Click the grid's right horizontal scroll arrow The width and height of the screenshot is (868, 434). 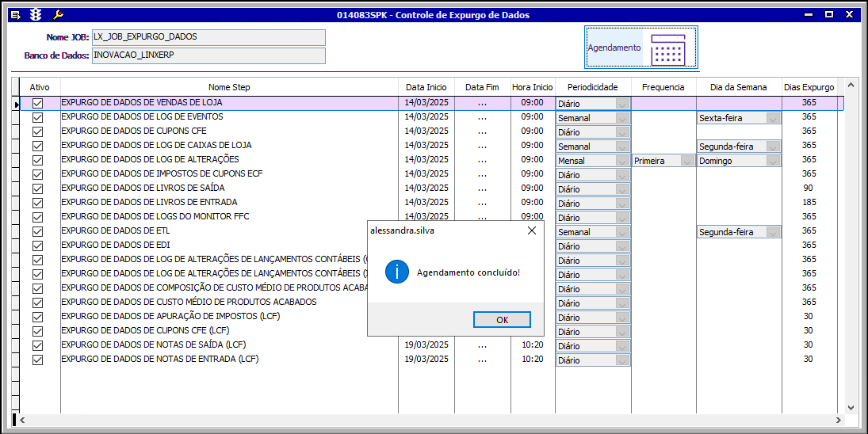(x=839, y=421)
